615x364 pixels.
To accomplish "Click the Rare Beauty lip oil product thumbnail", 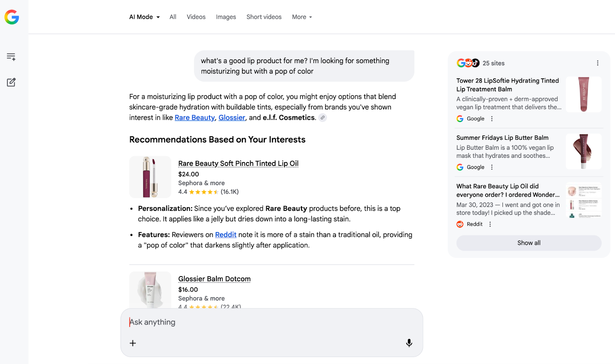I will (150, 177).
